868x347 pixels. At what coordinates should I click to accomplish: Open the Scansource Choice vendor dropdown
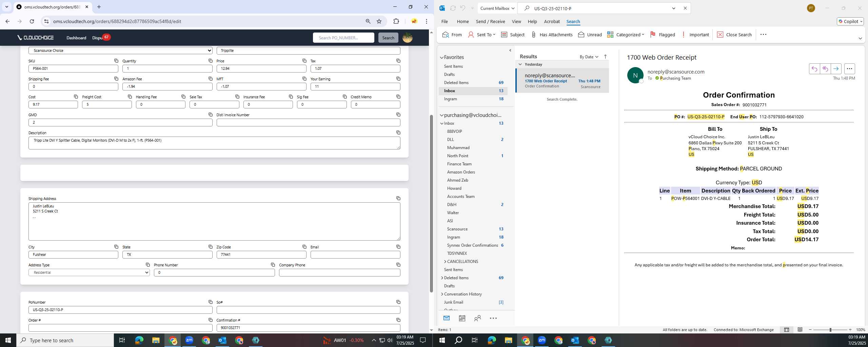tap(120, 50)
